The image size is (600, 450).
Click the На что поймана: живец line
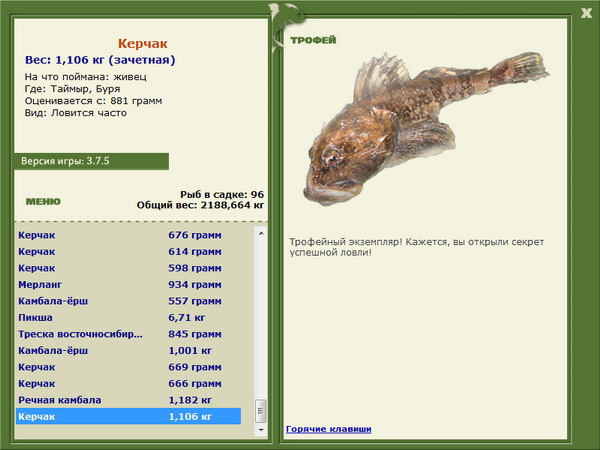86,77
